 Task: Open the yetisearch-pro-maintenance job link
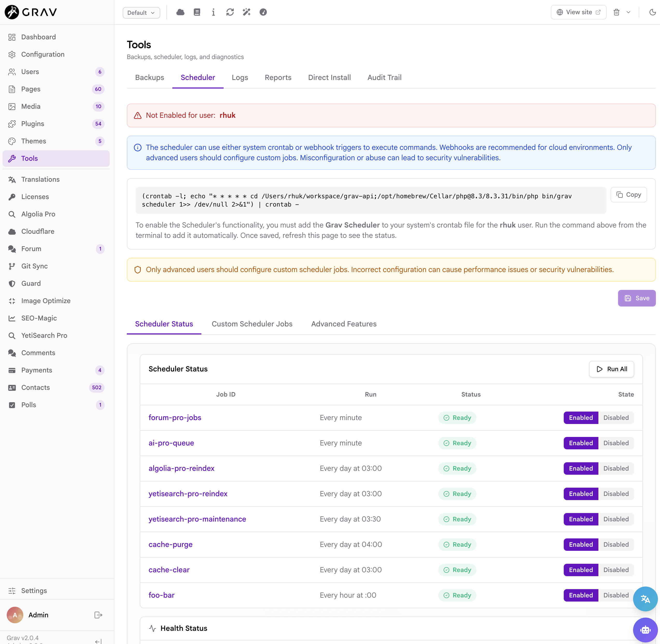pos(197,519)
